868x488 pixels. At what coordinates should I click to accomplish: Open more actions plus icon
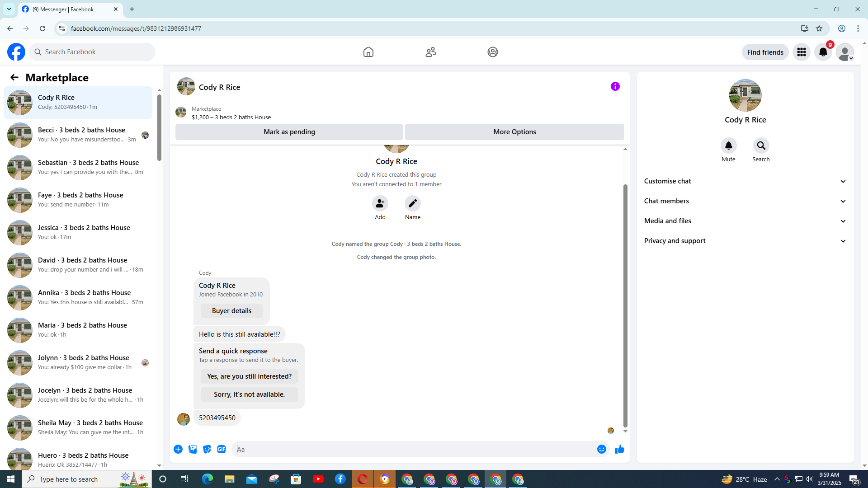pyautogui.click(x=178, y=449)
